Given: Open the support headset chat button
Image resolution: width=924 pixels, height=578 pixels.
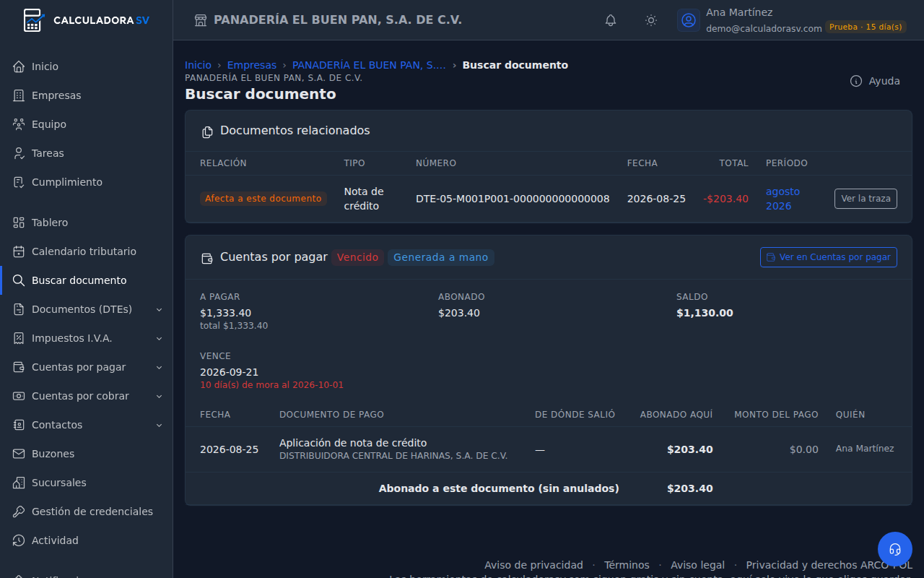Looking at the screenshot, I should (x=895, y=549).
